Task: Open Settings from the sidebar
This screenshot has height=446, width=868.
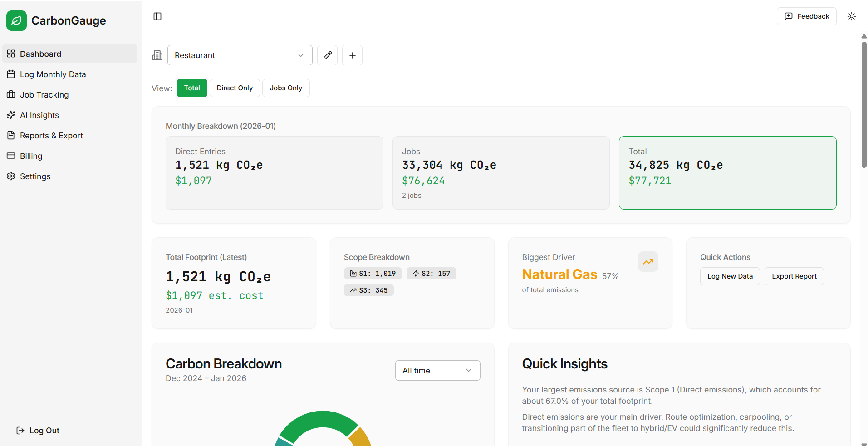Action: pos(70,176)
